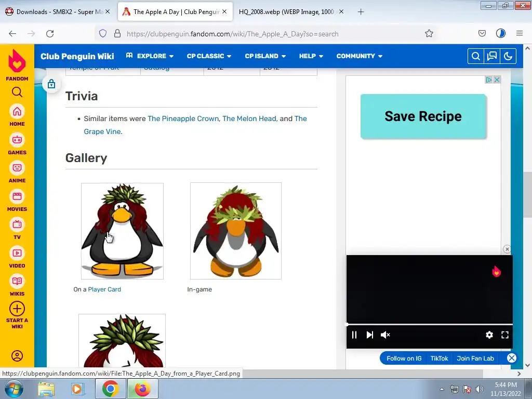Open the Firefox toolbar extension icon
This screenshot has width=532, height=399.
[x=501, y=33]
